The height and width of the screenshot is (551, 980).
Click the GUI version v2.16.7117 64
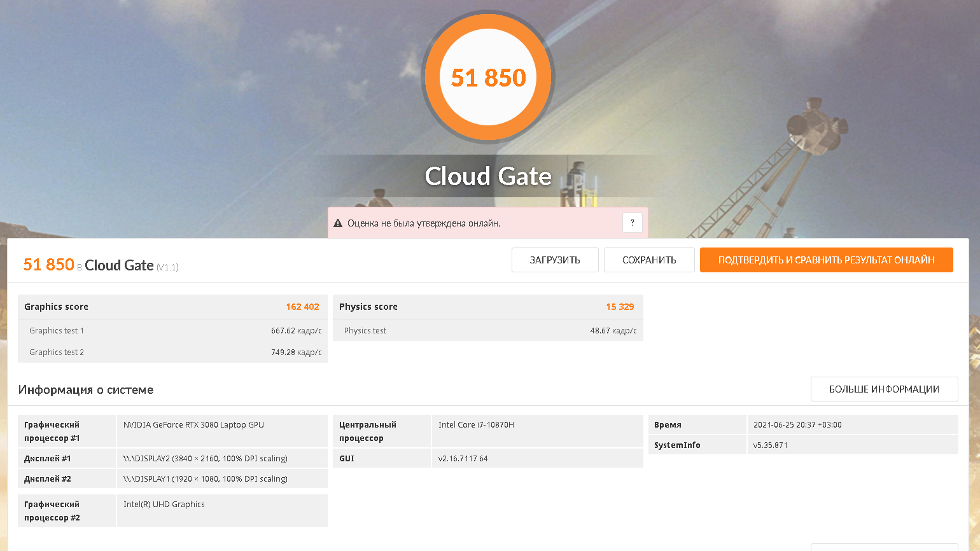coord(463,458)
